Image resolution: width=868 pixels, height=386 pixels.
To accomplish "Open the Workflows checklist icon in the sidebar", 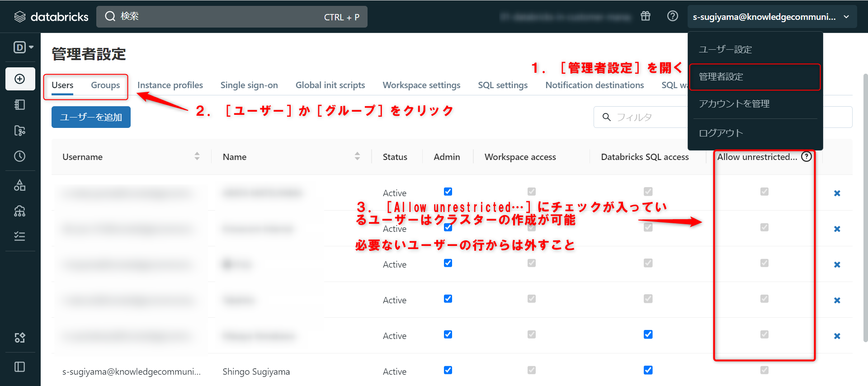I will pos(20,236).
